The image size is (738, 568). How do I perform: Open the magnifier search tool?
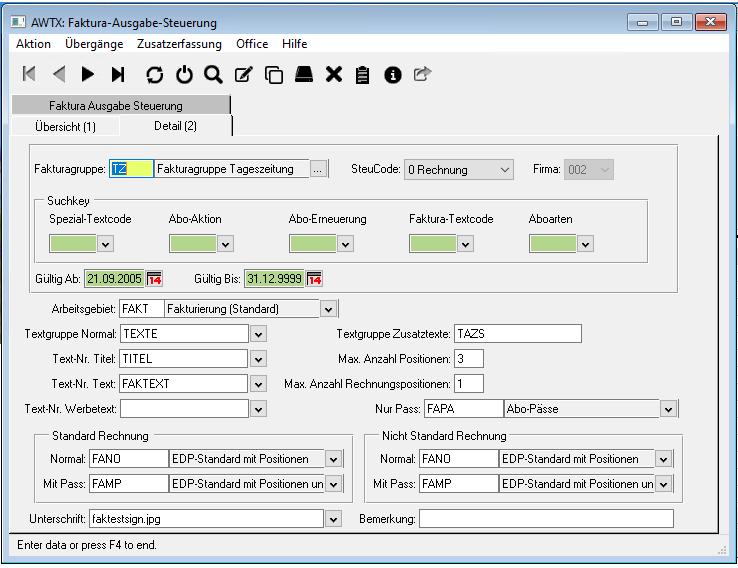pyautogui.click(x=213, y=74)
